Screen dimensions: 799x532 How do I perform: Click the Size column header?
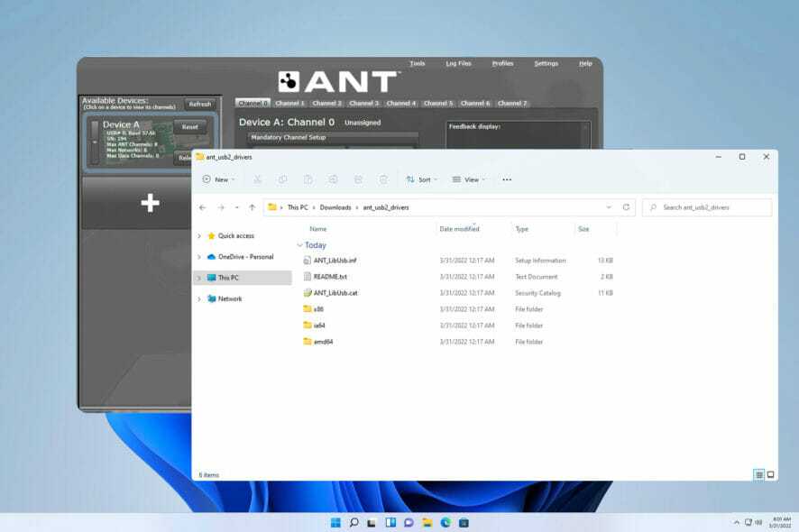583,229
